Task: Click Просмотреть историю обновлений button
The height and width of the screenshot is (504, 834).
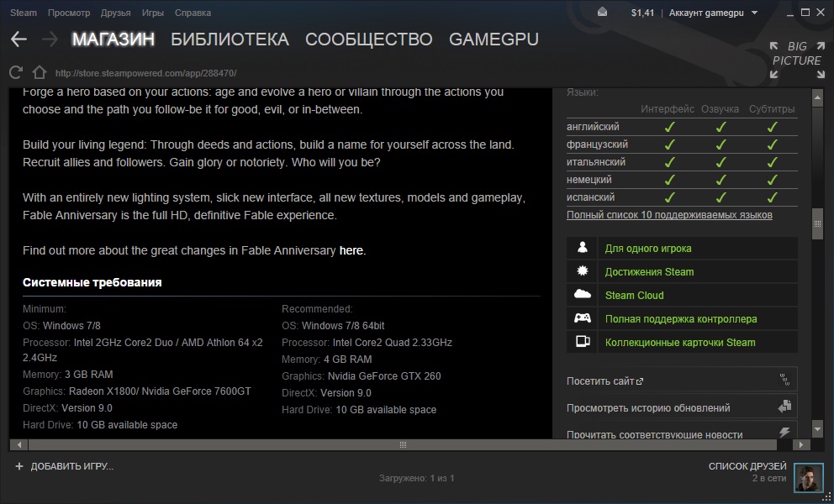Action: pos(681,407)
